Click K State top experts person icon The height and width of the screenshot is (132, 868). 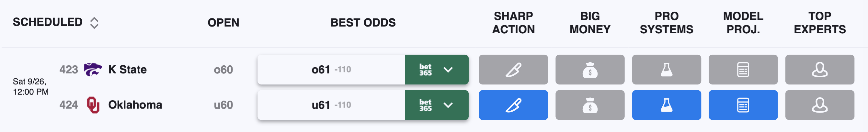819,70
